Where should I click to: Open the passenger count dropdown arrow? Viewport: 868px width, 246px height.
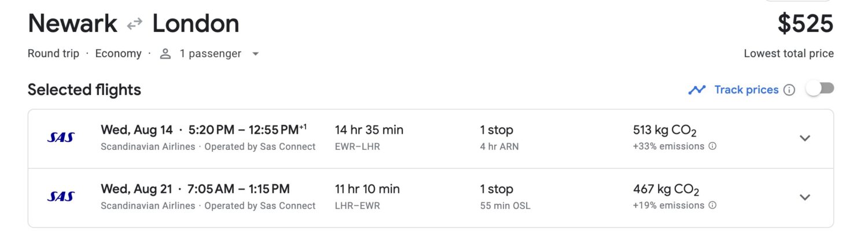pyautogui.click(x=255, y=54)
